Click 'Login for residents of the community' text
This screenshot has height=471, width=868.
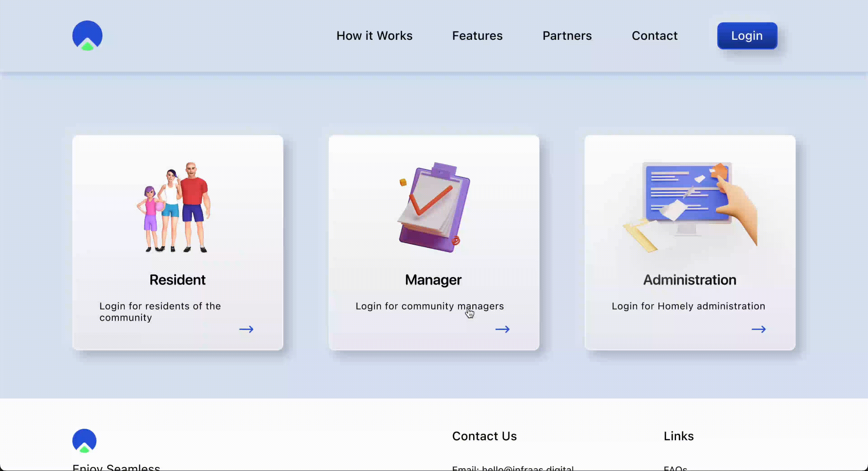pyautogui.click(x=160, y=312)
